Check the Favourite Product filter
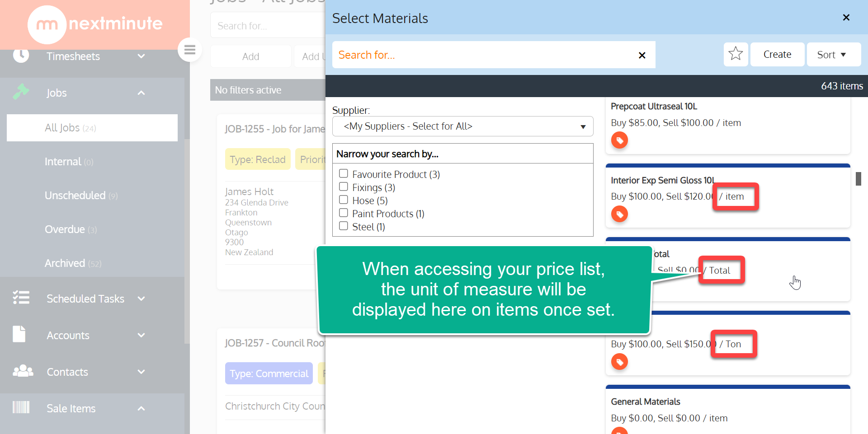The height and width of the screenshot is (434, 868). 344,173
